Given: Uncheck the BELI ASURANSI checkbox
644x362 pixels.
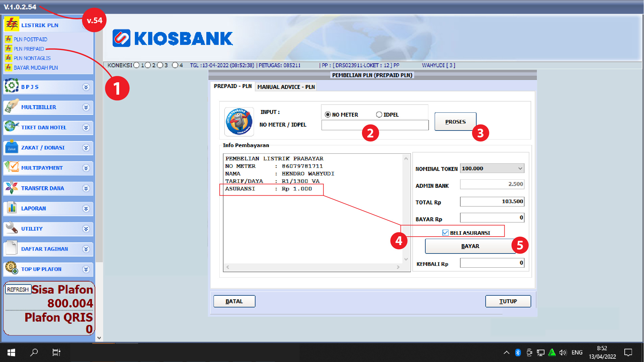Looking at the screenshot, I should coord(445,233).
